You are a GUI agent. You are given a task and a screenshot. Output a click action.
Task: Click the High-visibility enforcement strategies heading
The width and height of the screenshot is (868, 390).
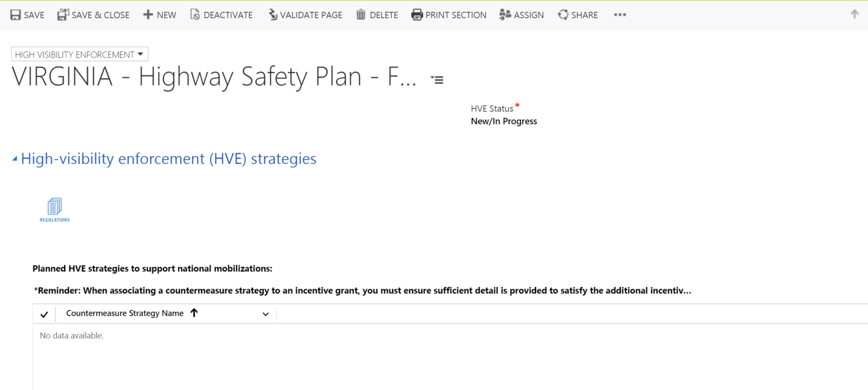(168, 159)
